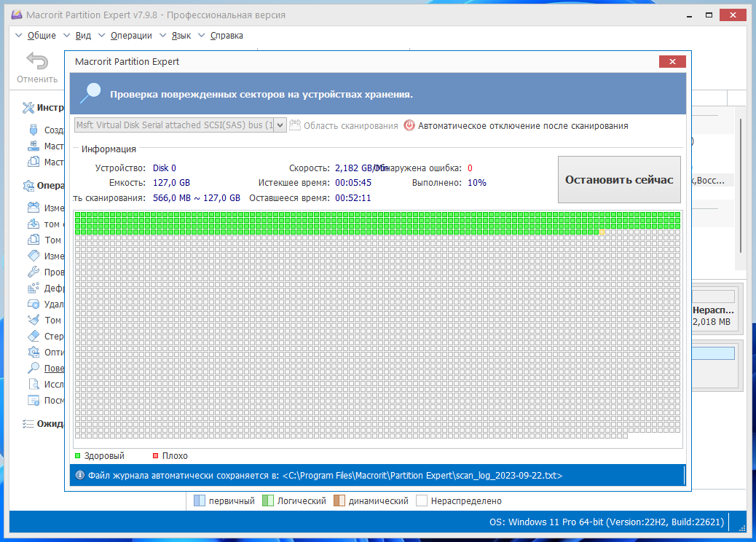This screenshot has width=756, height=542.
Task: Click the Macrorit app icon in title bar
Action: coord(17,15)
